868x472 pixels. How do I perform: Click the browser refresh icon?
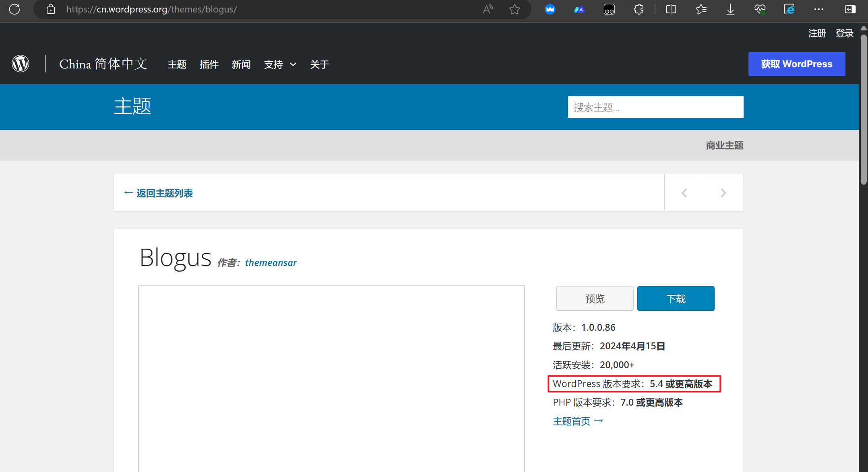(x=14, y=9)
